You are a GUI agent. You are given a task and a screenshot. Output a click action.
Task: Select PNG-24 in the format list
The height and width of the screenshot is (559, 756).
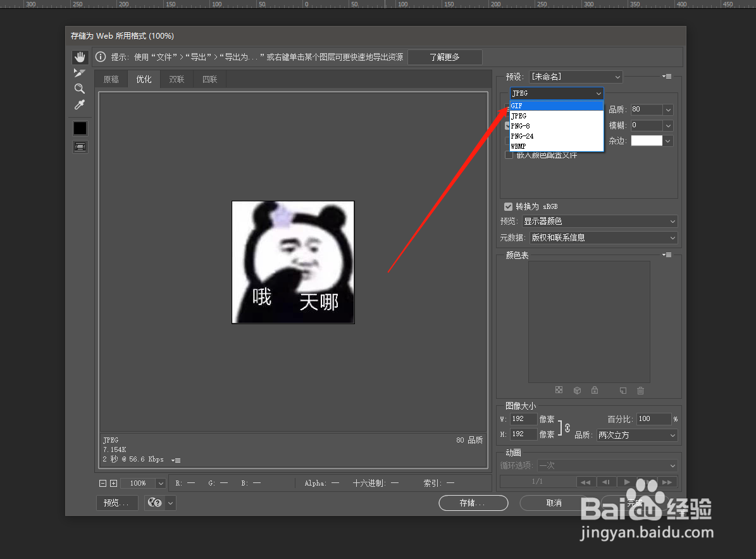click(x=557, y=136)
